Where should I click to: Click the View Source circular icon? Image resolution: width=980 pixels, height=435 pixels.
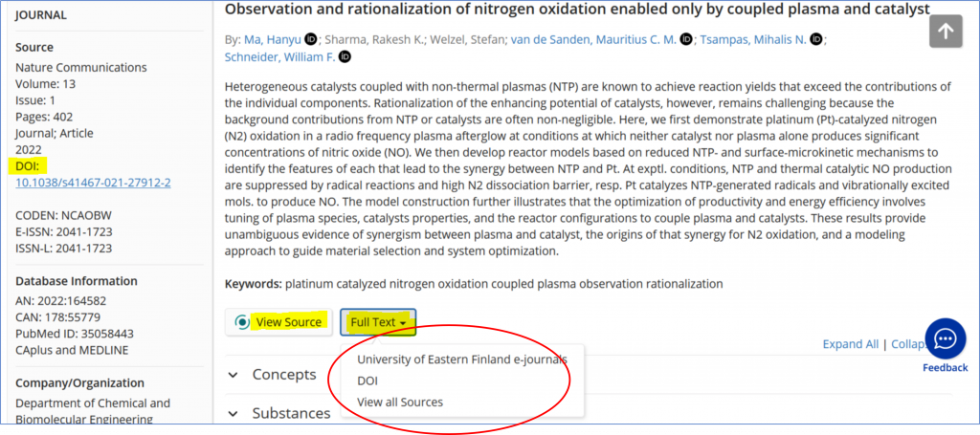[241, 322]
